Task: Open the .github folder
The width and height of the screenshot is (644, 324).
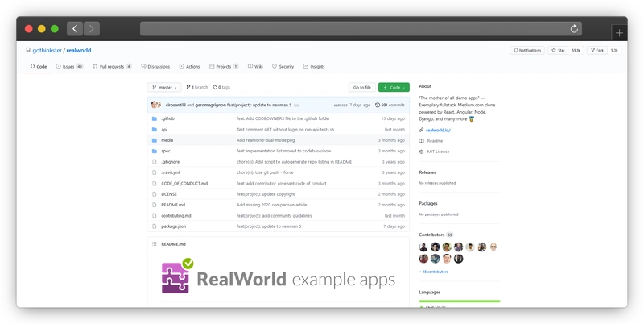Action: (167, 118)
